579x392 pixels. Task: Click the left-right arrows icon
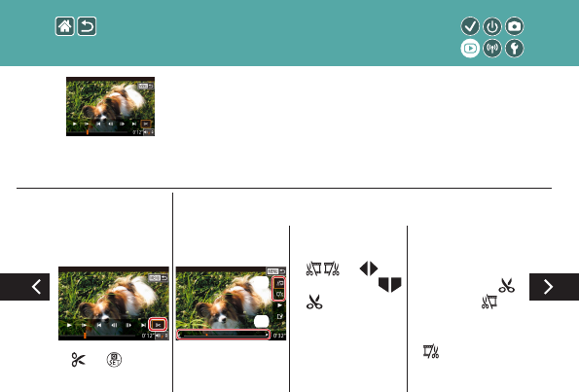[369, 268]
